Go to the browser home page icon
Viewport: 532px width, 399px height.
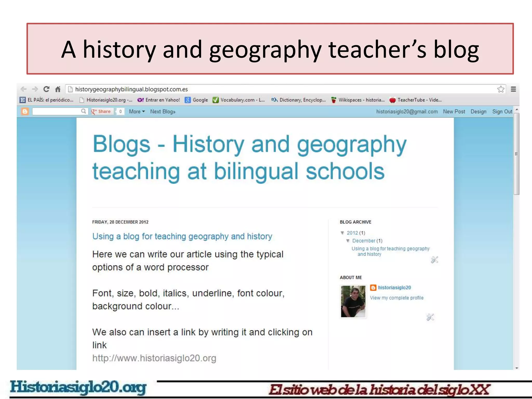(58, 89)
